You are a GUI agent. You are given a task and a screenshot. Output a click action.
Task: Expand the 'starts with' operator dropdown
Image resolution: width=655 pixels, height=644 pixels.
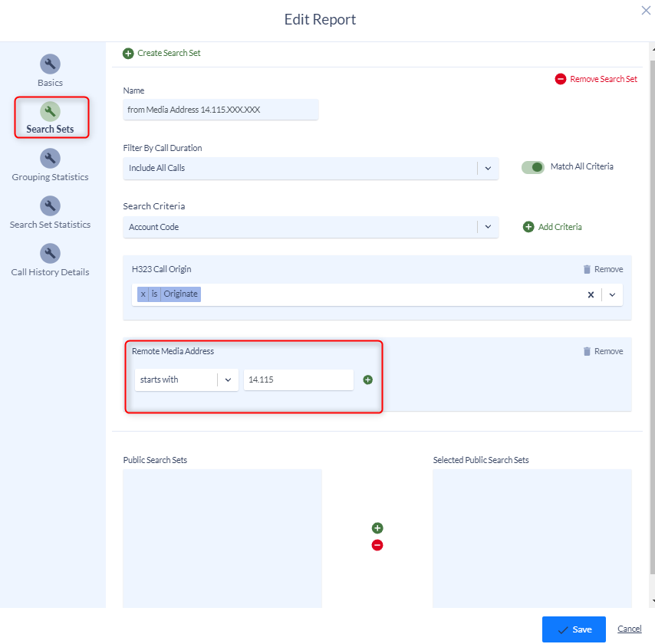click(228, 379)
